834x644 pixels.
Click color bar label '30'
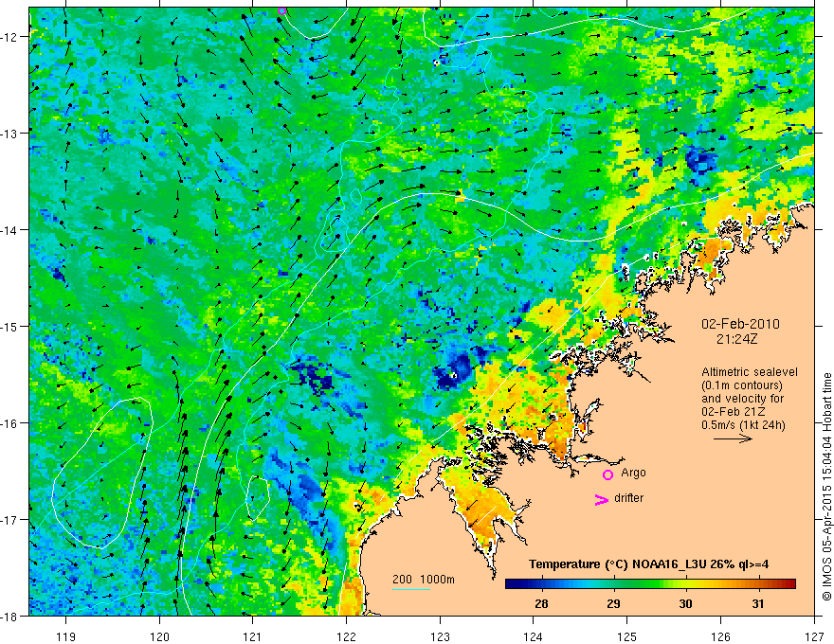click(685, 604)
